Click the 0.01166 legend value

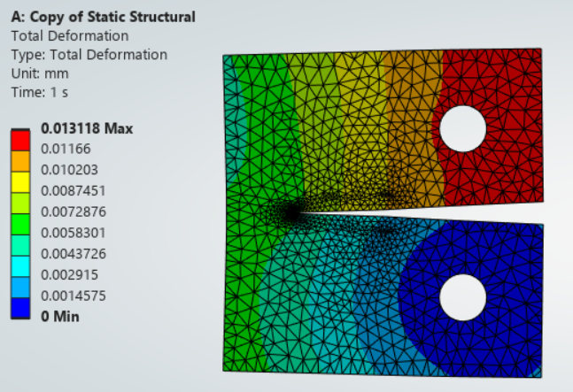pyautogui.click(x=65, y=147)
